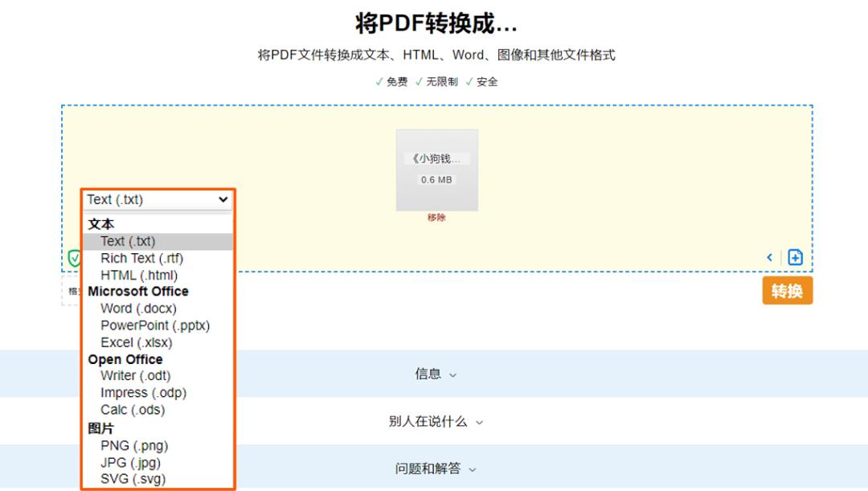Click the green shield security icon
The image size is (868, 491).
click(x=74, y=258)
